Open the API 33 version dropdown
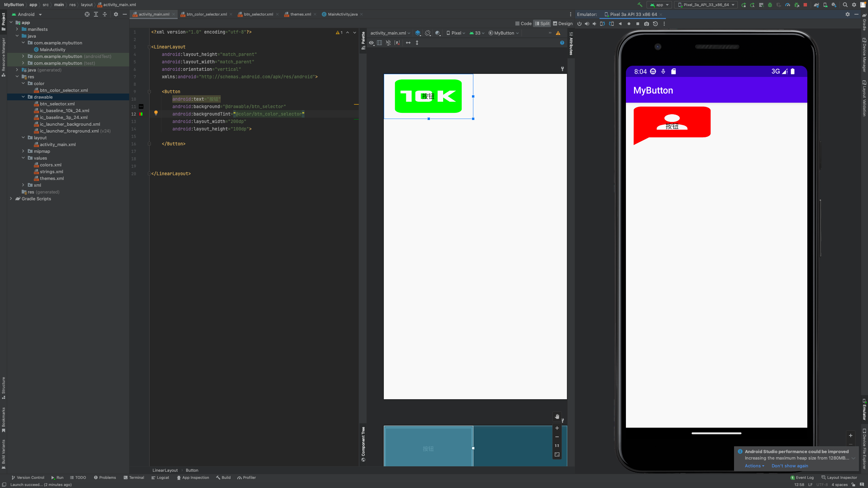868x488 pixels. tap(477, 33)
